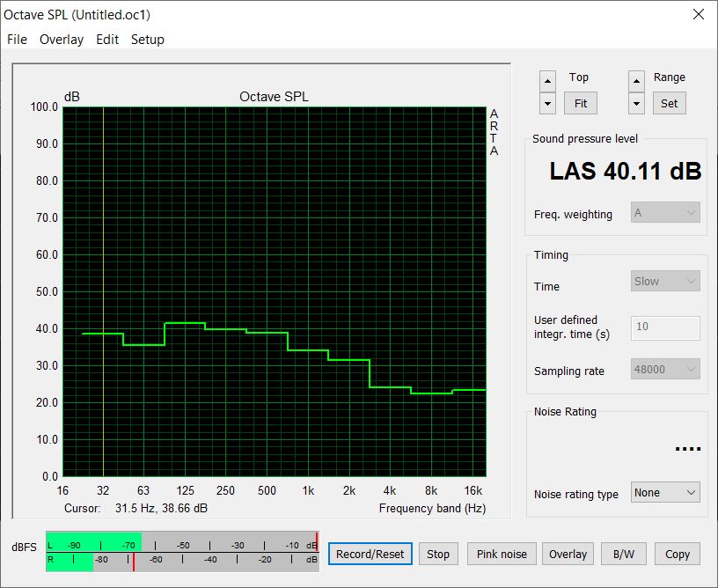The height and width of the screenshot is (588, 718).
Task: Open the File menu
Action: coord(17,40)
